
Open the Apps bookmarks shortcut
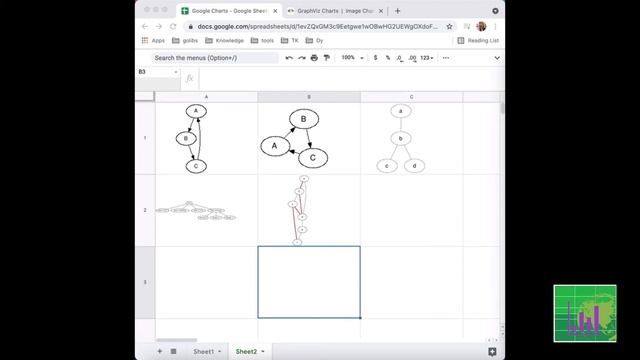point(153,40)
